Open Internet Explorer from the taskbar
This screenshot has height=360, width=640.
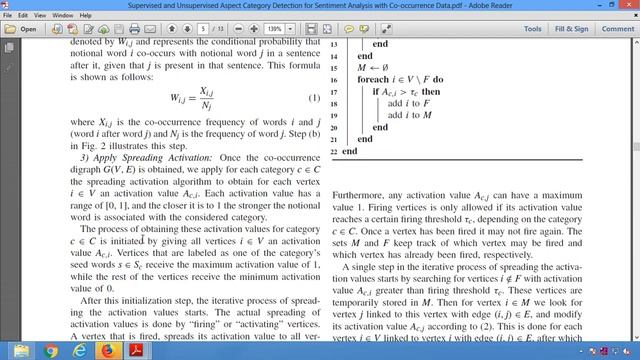pyautogui.click(x=79, y=351)
